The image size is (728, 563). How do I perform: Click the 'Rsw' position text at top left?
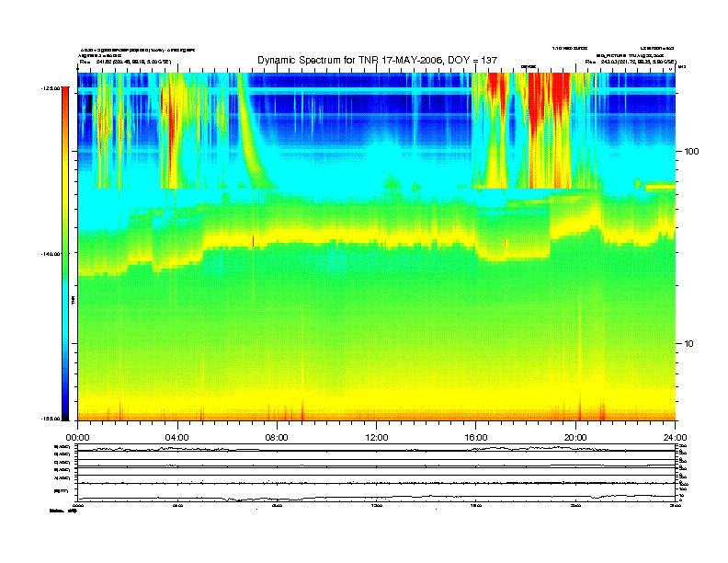125,62
